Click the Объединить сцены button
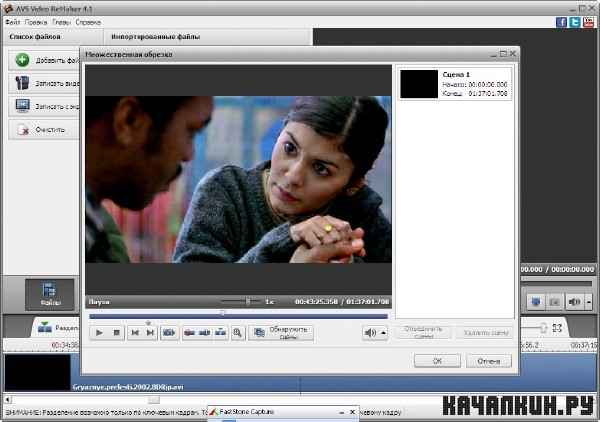The width and height of the screenshot is (600, 422). [423, 332]
